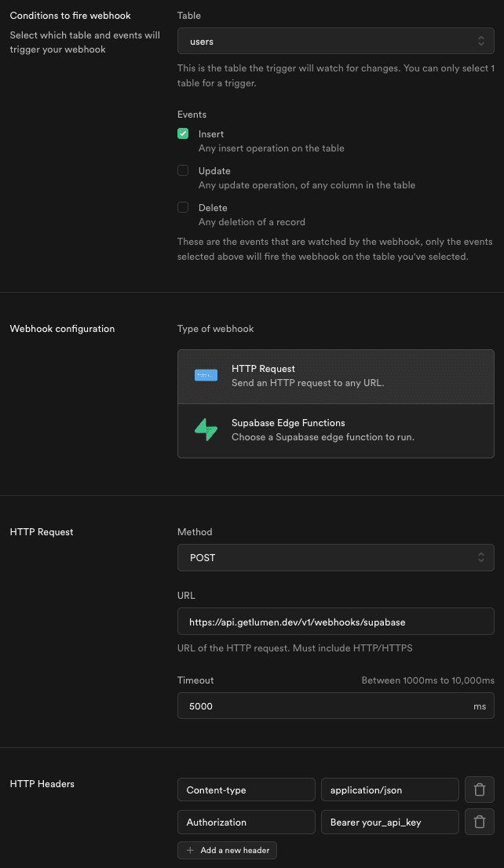
Task: Remove the Authorization header via the trash icon
Action: tap(479, 821)
